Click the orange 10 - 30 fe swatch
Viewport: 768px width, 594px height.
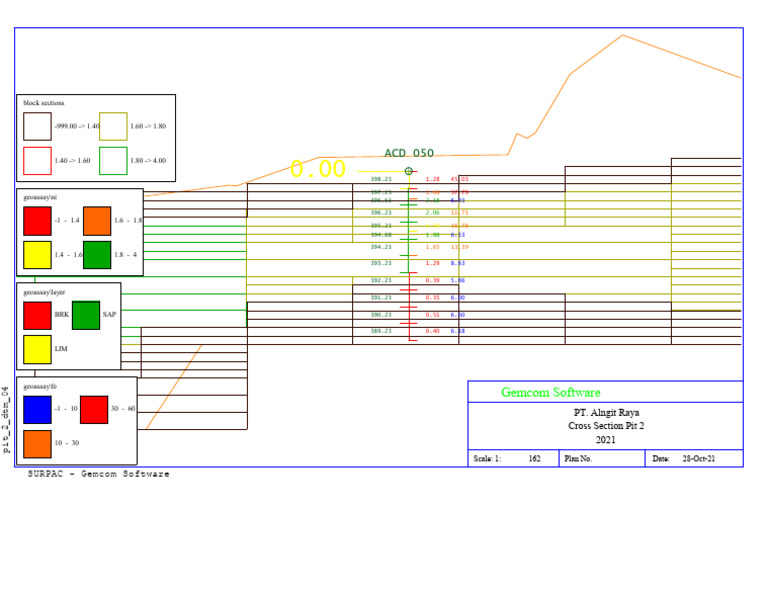tap(37, 444)
